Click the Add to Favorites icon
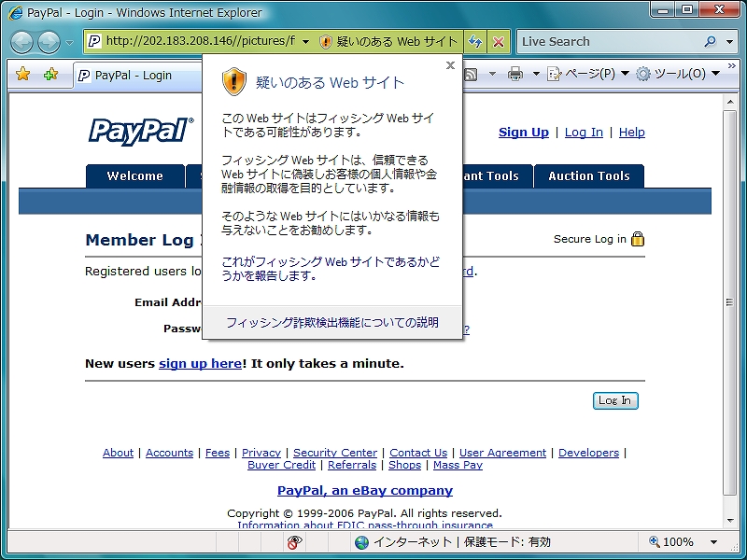The image size is (747, 560). (50, 74)
